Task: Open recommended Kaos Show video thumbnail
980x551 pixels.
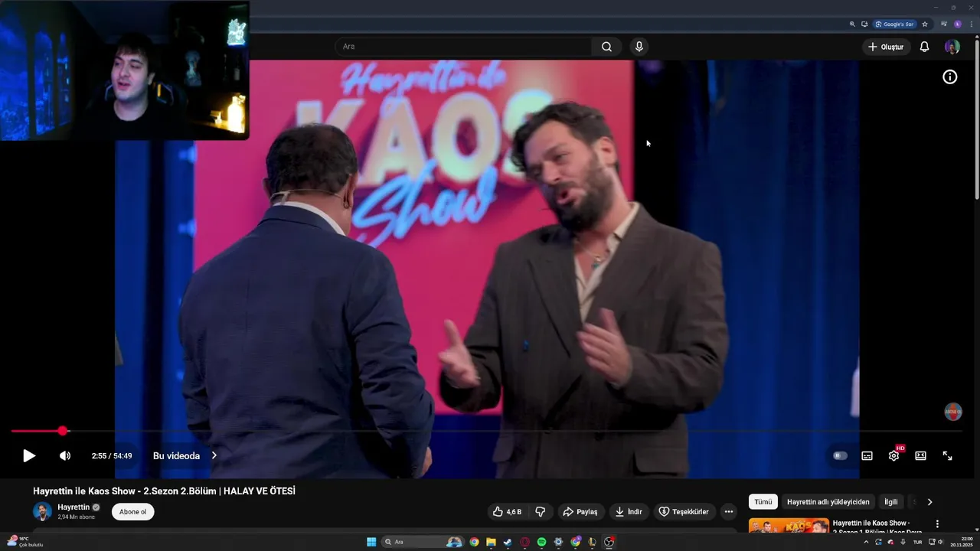Action: [x=789, y=526]
